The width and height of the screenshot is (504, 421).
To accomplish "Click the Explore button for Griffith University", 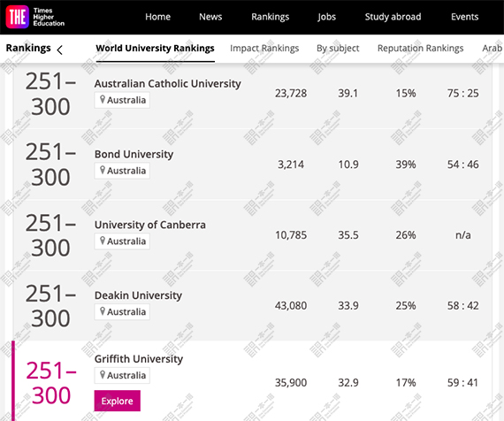I will (x=118, y=401).
